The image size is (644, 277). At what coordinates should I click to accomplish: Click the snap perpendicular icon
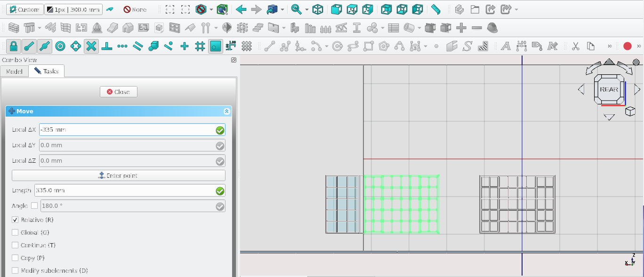click(106, 46)
